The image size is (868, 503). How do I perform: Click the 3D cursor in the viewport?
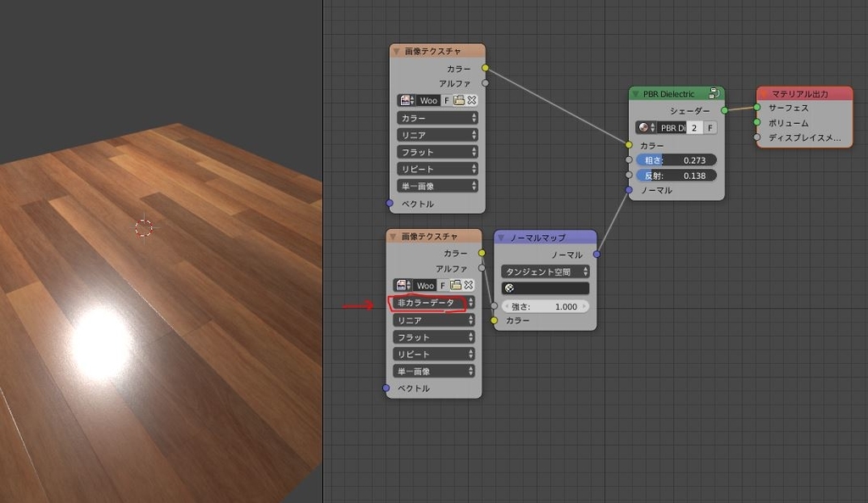(144, 227)
